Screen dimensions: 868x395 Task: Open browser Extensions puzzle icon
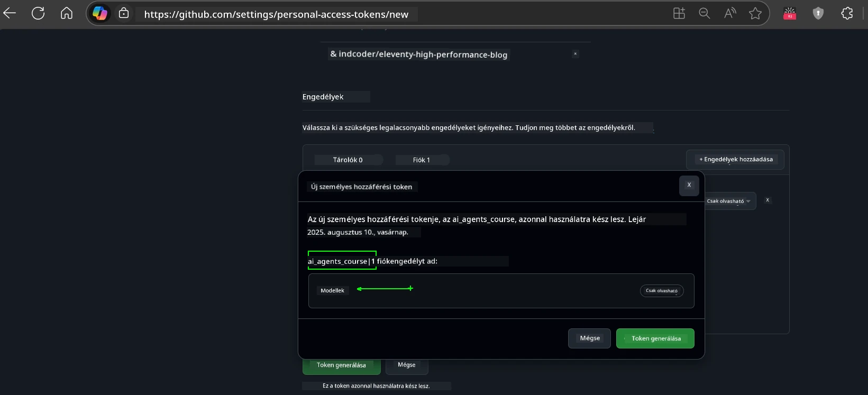point(847,14)
